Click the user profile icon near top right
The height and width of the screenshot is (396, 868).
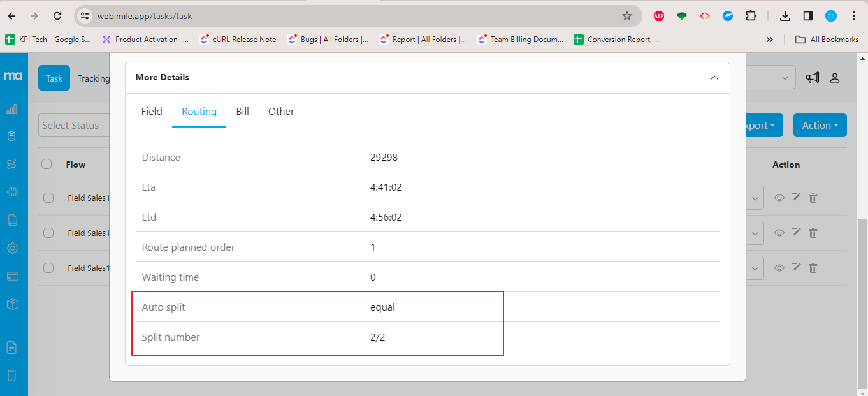835,77
